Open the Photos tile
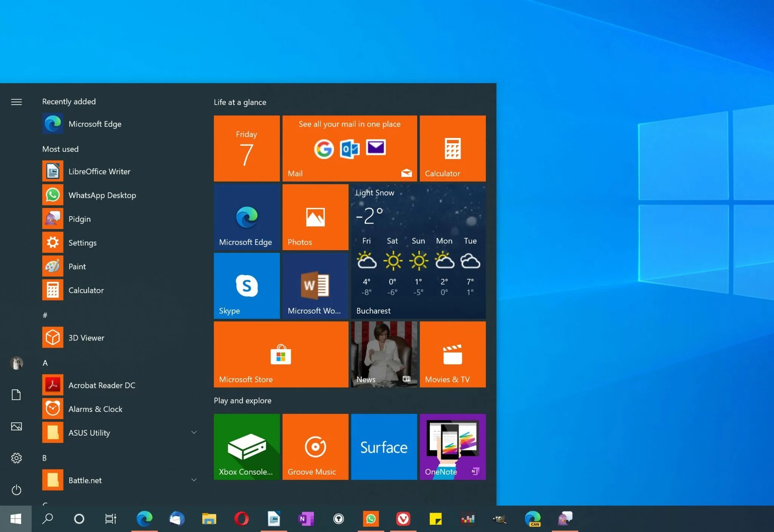The width and height of the screenshot is (774, 532). pos(315,217)
